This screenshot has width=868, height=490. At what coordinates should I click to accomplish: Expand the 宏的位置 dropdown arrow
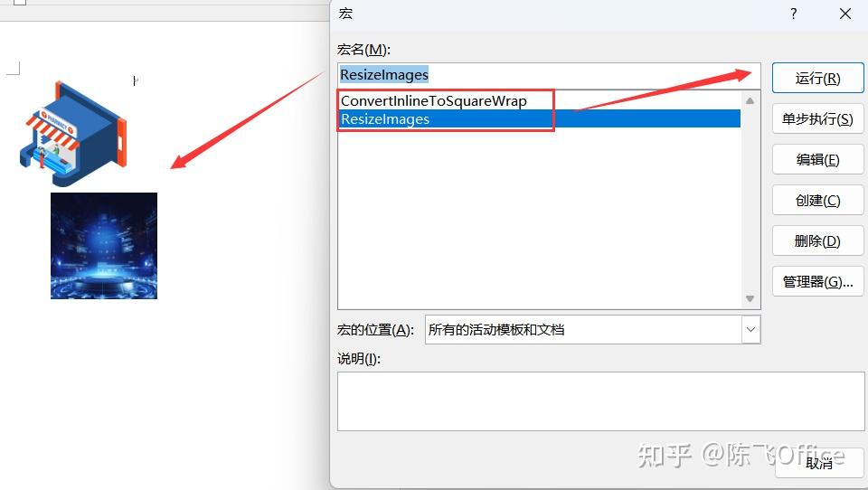tap(750, 329)
